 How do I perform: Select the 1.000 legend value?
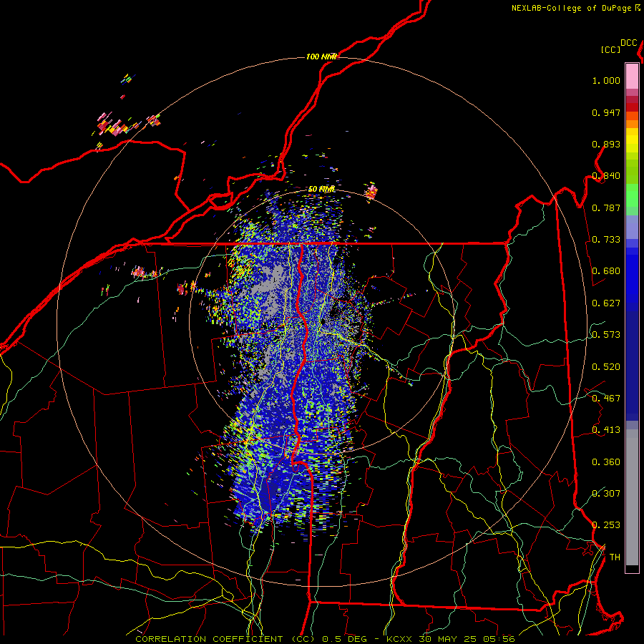tap(606, 80)
